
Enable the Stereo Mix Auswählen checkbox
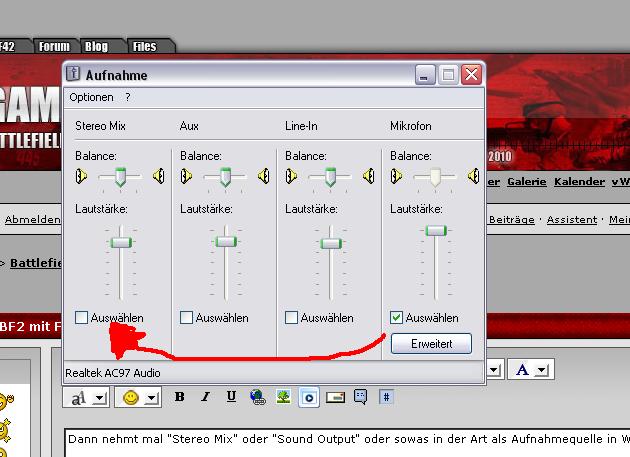[82, 318]
